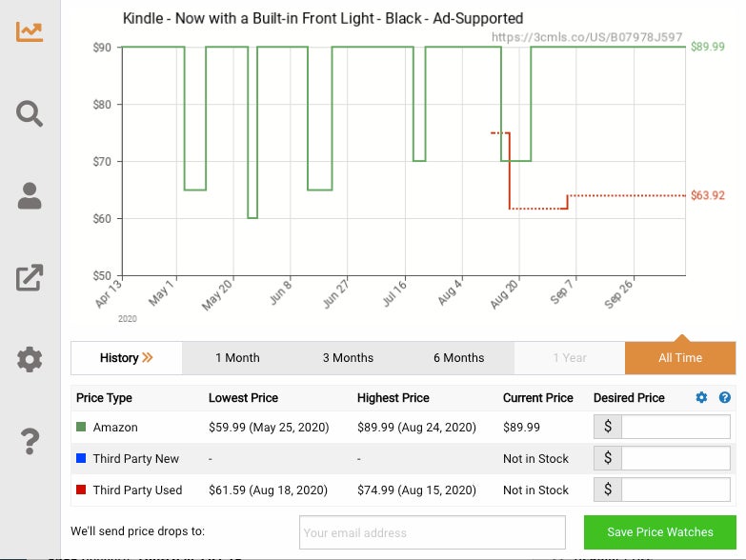The width and height of the screenshot is (746, 560).
Task: Click the question mark help icon in sidebar
Action: pyautogui.click(x=30, y=442)
